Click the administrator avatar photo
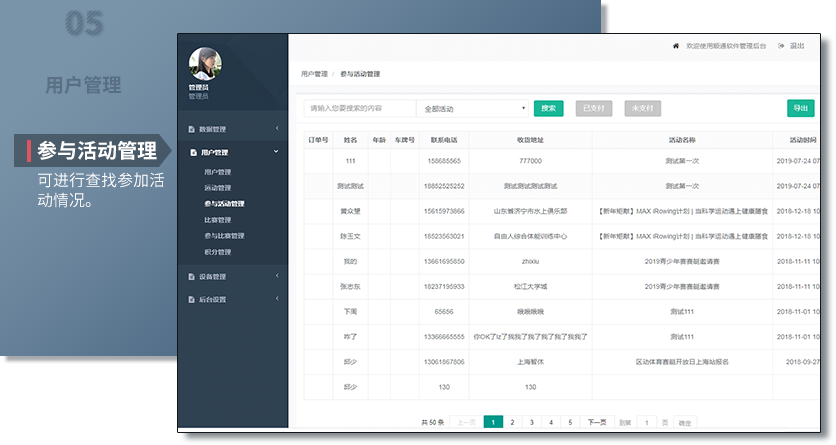The height and width of the screenshot is (445, 836). [x=205, y=63]
